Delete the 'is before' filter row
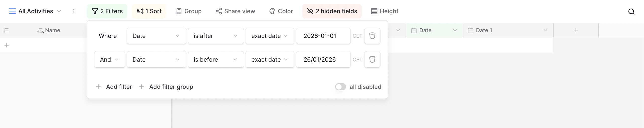Viewport: 644px width, 128px height. pos(372,59)
